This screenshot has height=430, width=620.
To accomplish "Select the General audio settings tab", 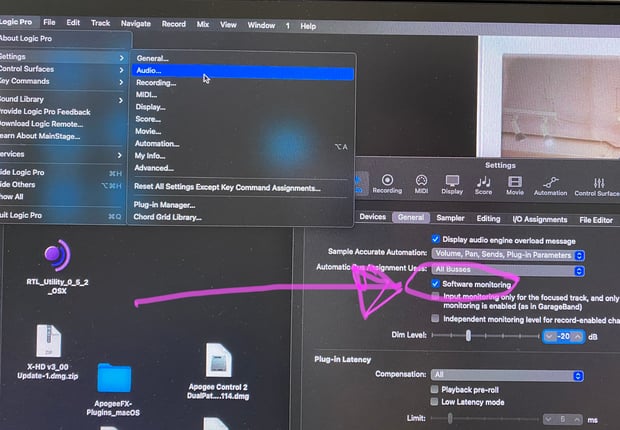I will pos(410,217).
